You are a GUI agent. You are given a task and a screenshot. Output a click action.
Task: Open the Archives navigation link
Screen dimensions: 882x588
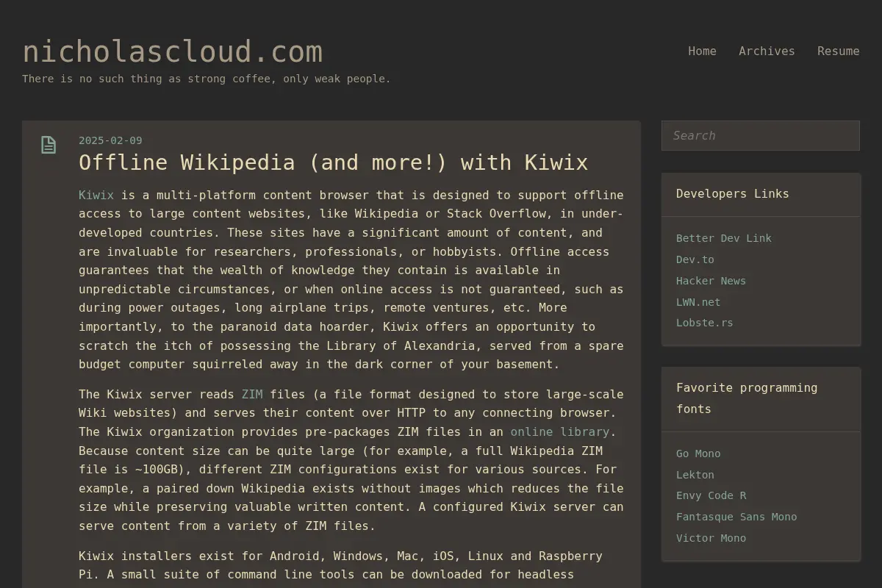coord(767,51)
